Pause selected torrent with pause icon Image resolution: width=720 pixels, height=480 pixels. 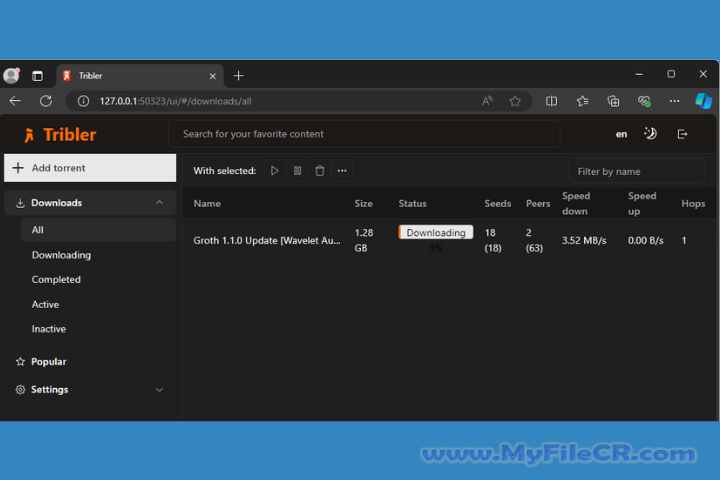point(298,171)
